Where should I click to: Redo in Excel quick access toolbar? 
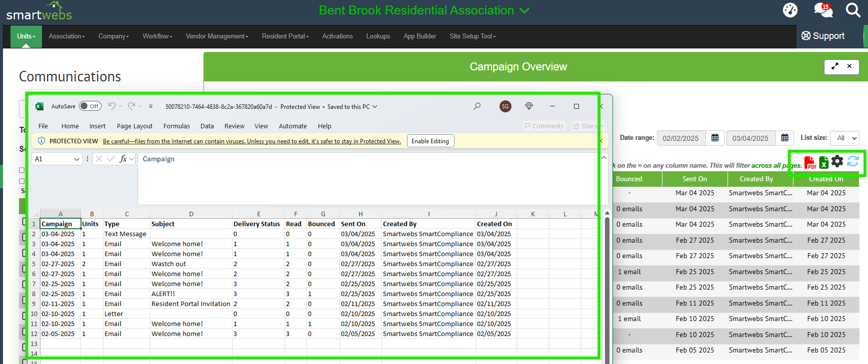tap(131, 106)
